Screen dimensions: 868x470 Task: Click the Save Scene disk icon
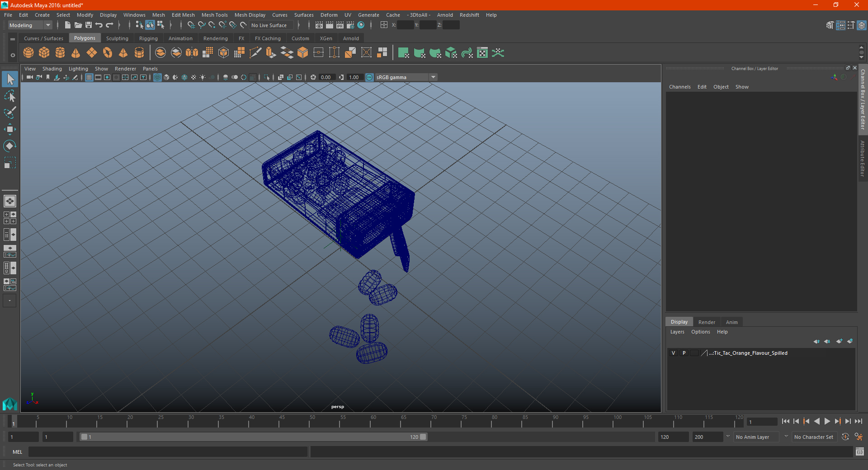click(x=89, y=25)
